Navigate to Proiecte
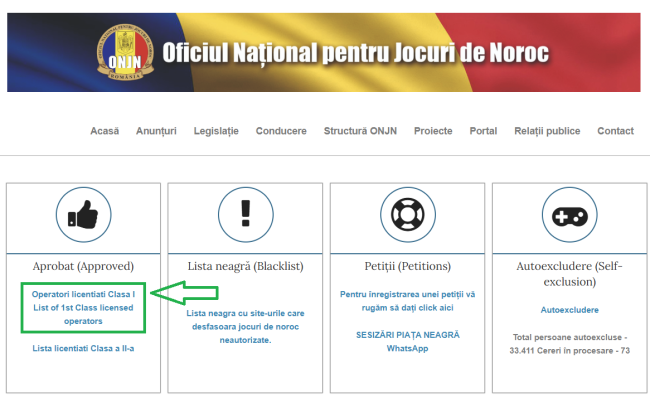This screenshot has height=397, width=650. 433,131
